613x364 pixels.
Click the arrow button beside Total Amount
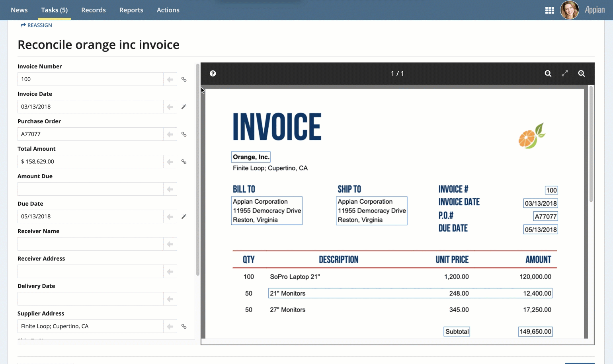pos(170,162)
